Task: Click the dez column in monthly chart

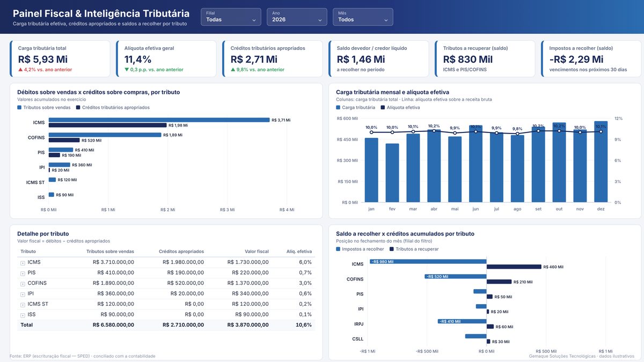Action: (601, 162)
